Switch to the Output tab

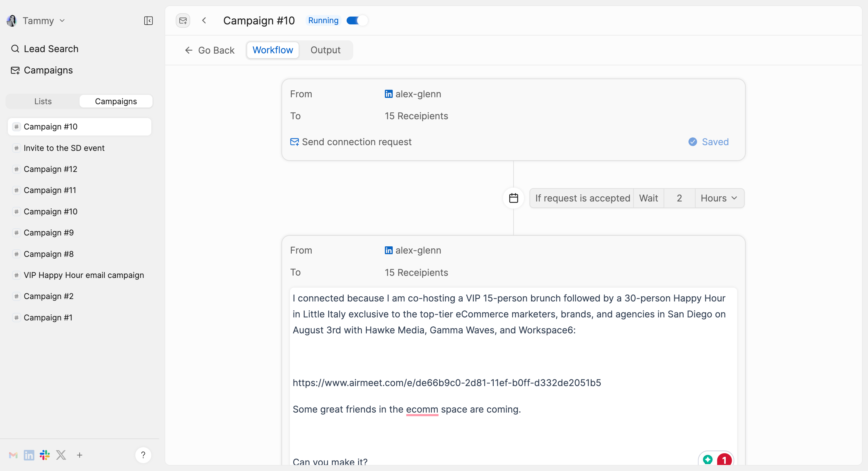coord(325,50)
